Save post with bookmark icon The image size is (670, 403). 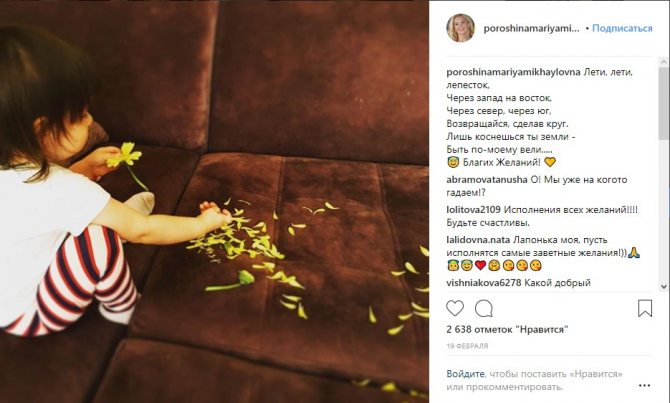(x=645, y=308)
